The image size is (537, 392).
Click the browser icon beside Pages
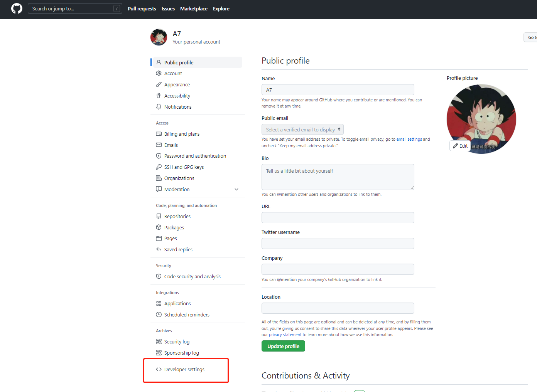(159, 238)
